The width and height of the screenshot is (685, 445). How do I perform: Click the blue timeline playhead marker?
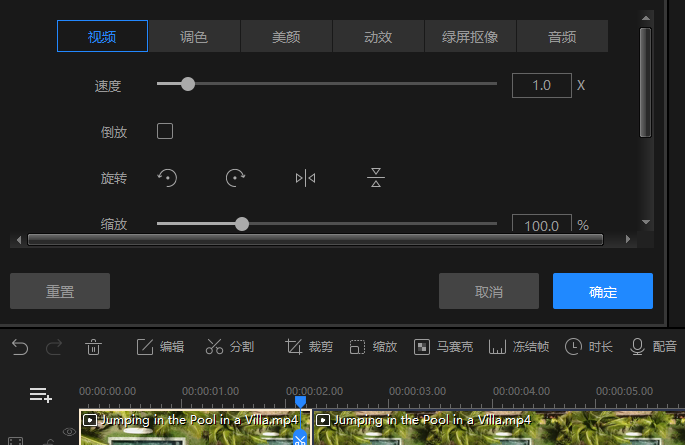(x=301, y=401)
